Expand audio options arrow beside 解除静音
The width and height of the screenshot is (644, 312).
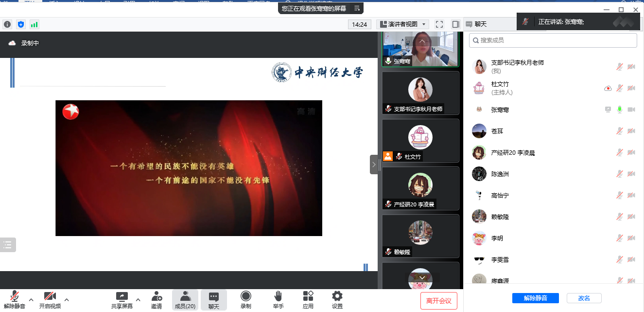pos(31,299)
